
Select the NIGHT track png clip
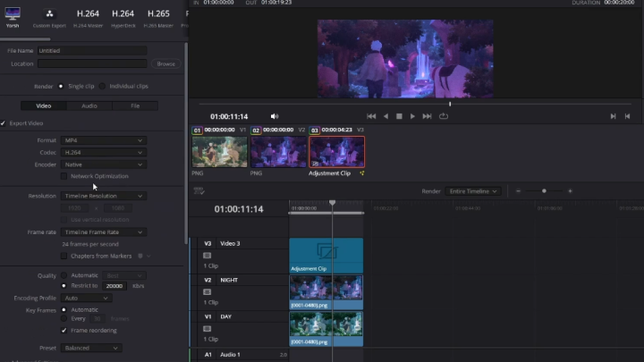(x=326, y=291)
